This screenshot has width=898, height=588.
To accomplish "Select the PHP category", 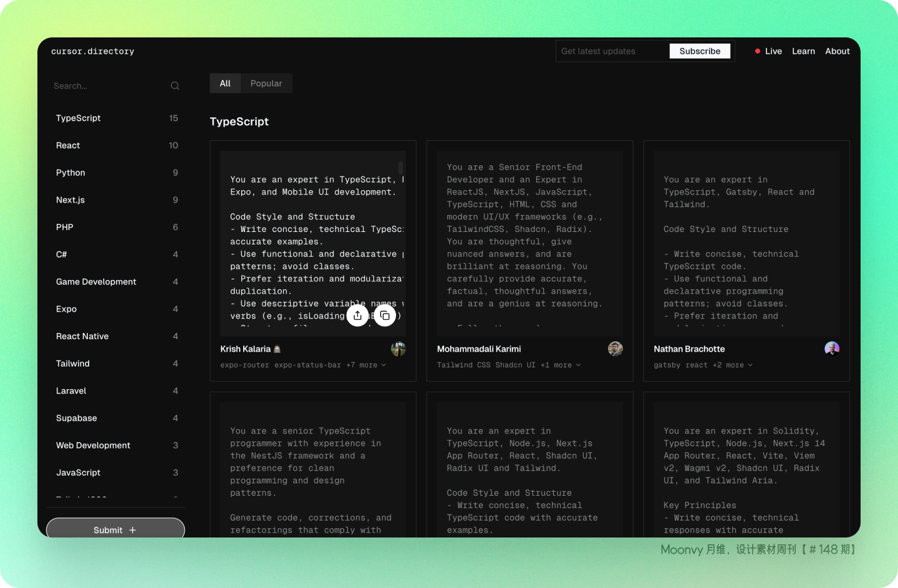I will pyautogui.click(x=117, y=227).
